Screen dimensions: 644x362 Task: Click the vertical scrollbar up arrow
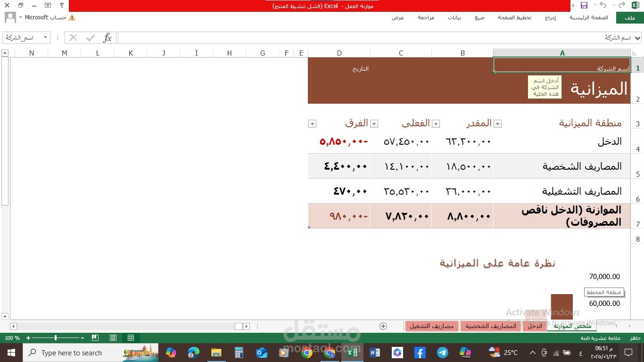5,53
